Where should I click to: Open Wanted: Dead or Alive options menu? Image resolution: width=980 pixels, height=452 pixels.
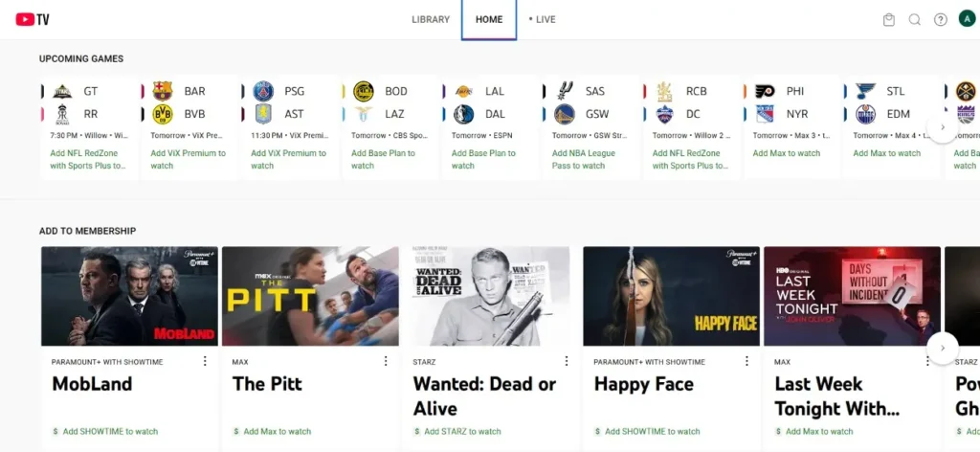567,361
